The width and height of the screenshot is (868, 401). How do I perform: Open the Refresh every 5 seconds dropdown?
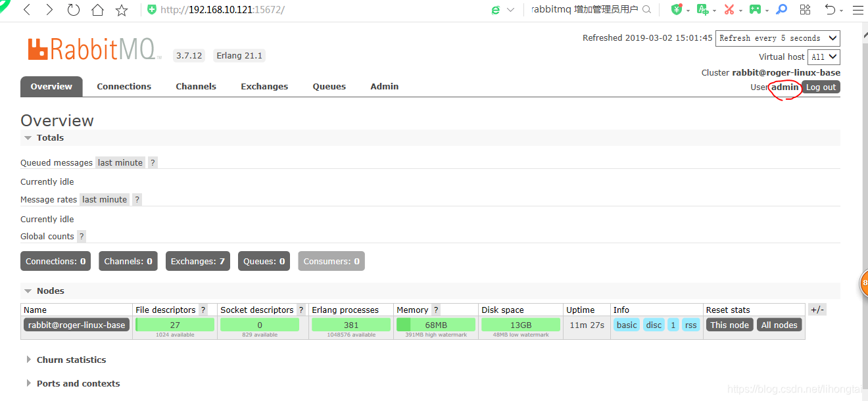point(778,38)
